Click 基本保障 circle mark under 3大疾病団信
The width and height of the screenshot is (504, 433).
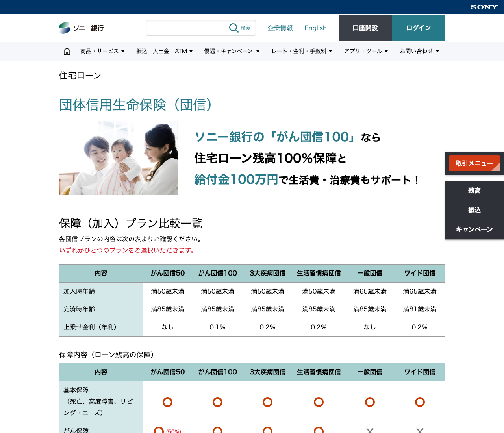[x=268, y=402]
